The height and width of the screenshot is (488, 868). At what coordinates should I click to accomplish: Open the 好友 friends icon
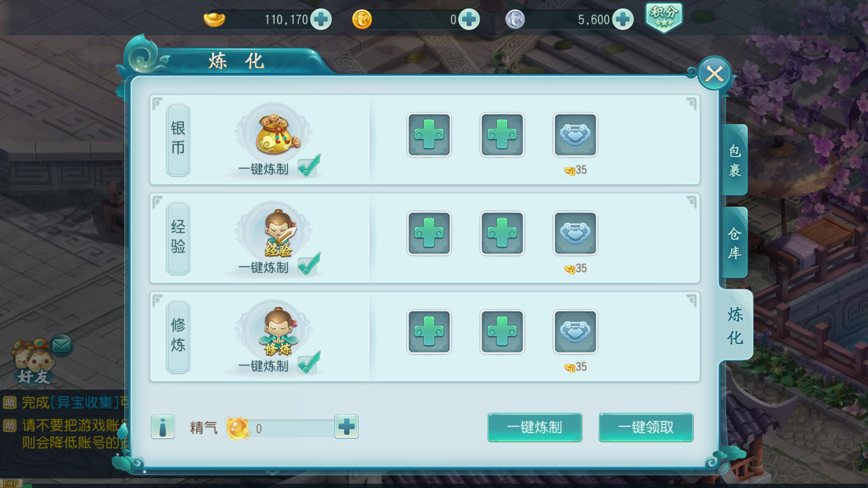point(34,362)
